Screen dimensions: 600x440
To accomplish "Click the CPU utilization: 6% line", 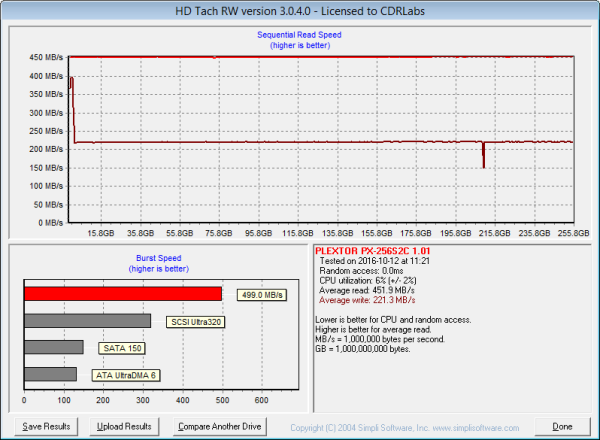I will click(x=368, y=280).
